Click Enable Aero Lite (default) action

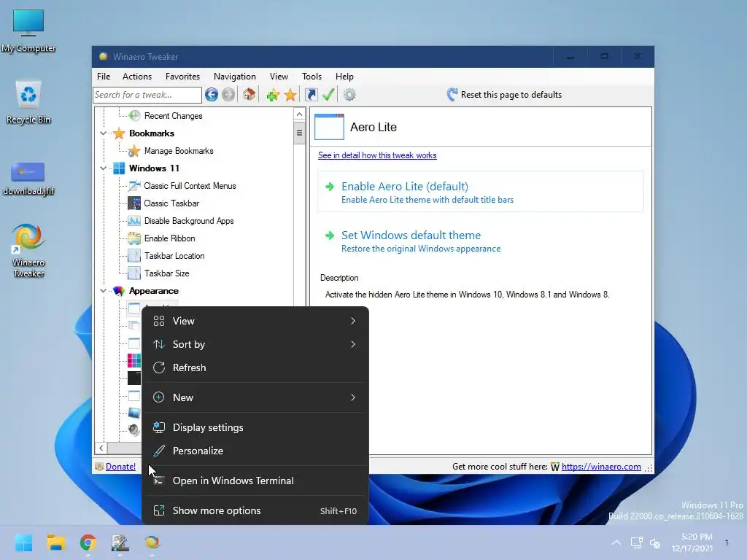(481, 192)
